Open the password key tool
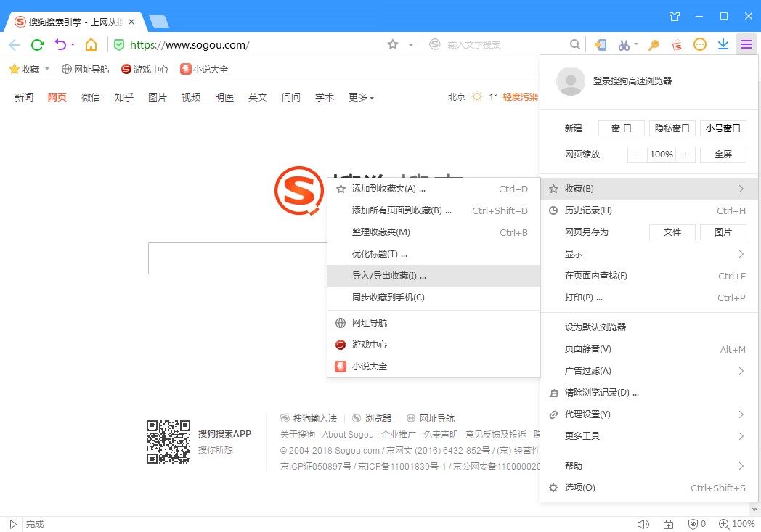This screenshot has height=532, width=761. point(654,45)
